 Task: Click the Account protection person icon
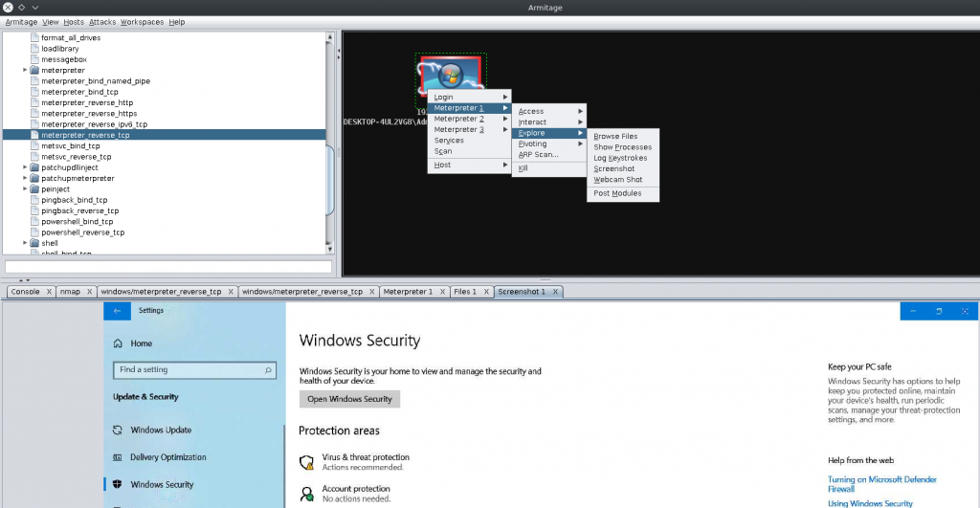[x=306, y=494]
